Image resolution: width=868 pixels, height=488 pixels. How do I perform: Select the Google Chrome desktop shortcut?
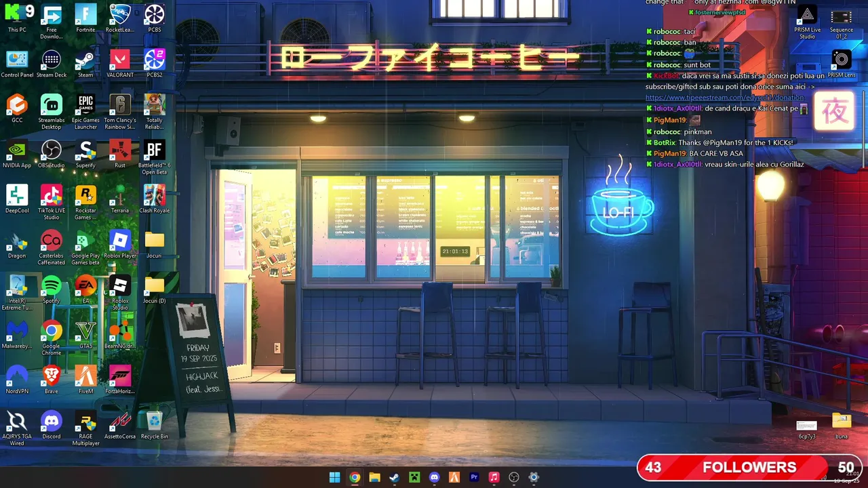52,338
